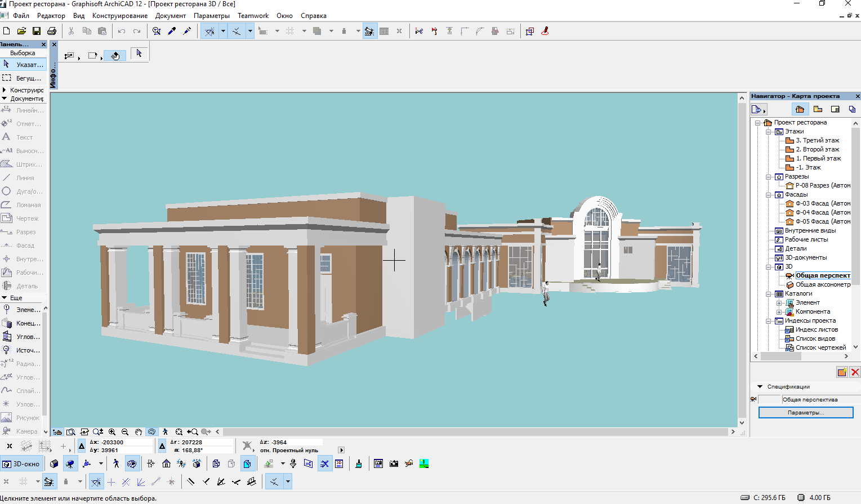The height and width of the screenshot is (504, 861).
Task: Click the print icon
Action: pos(52,31)
